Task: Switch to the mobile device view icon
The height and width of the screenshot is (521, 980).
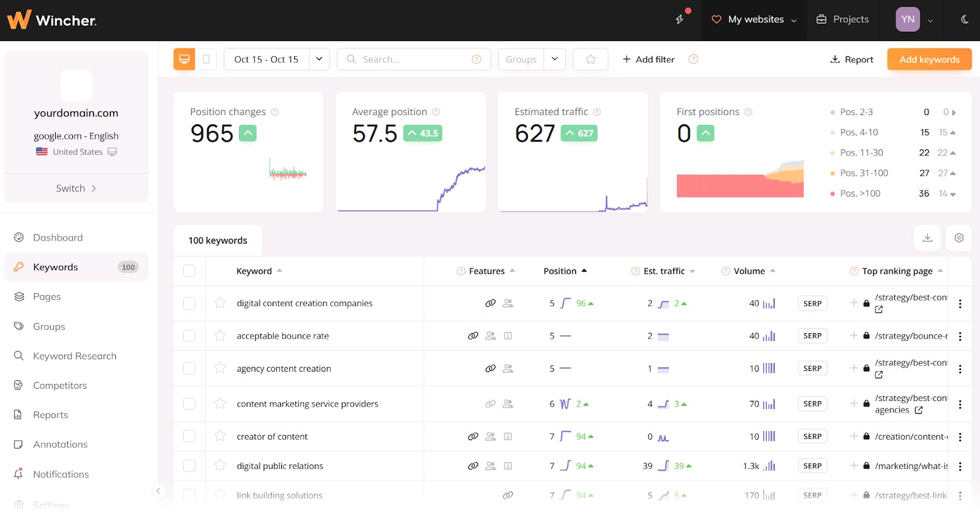Action: [206, 59]
